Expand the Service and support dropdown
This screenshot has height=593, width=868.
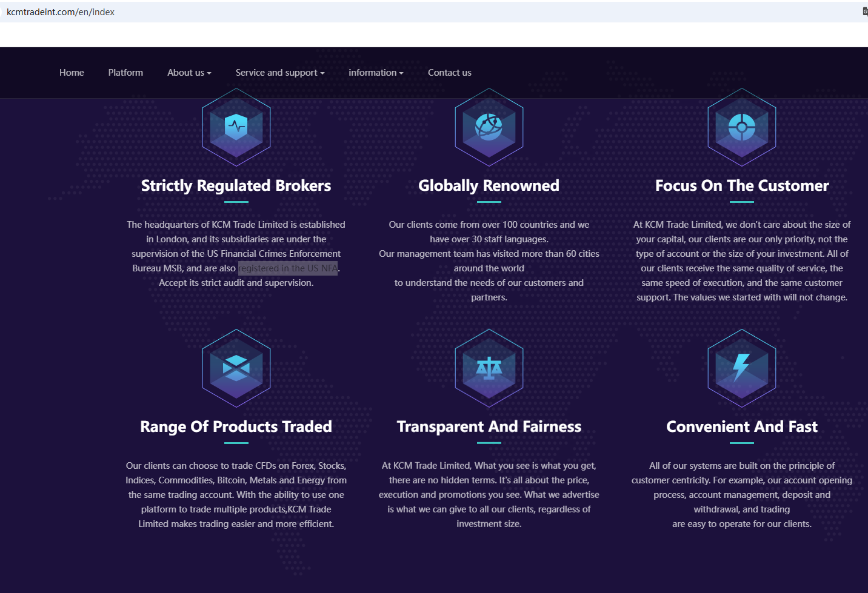(280, 73)
